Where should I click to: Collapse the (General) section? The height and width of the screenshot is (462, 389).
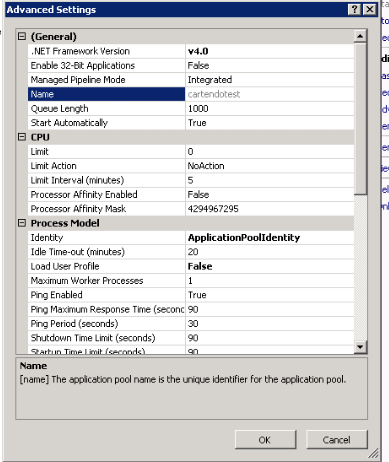coord(22,36)
